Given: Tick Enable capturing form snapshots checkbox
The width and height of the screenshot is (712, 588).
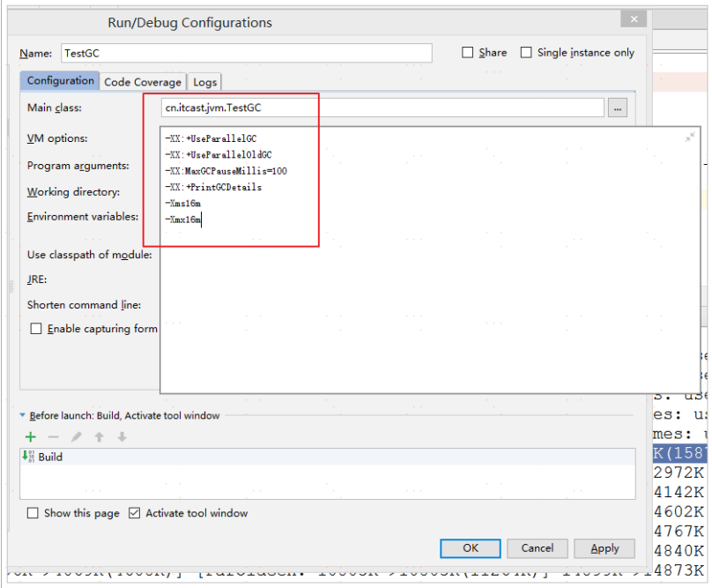Looking at the screenshot, I should (36, 329).
